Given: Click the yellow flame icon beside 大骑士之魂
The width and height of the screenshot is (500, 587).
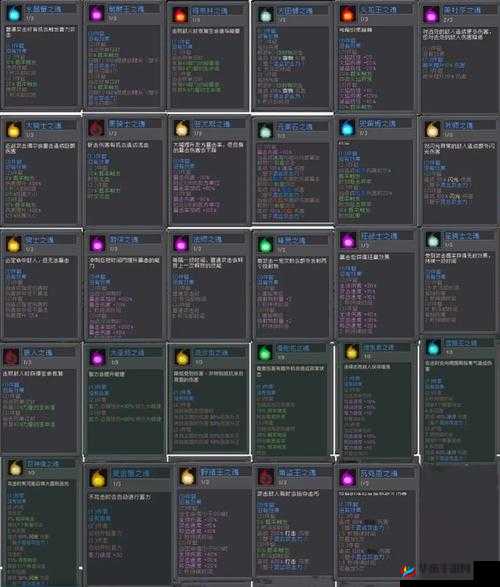Looking at the screenshot, I should coord(13,130).
